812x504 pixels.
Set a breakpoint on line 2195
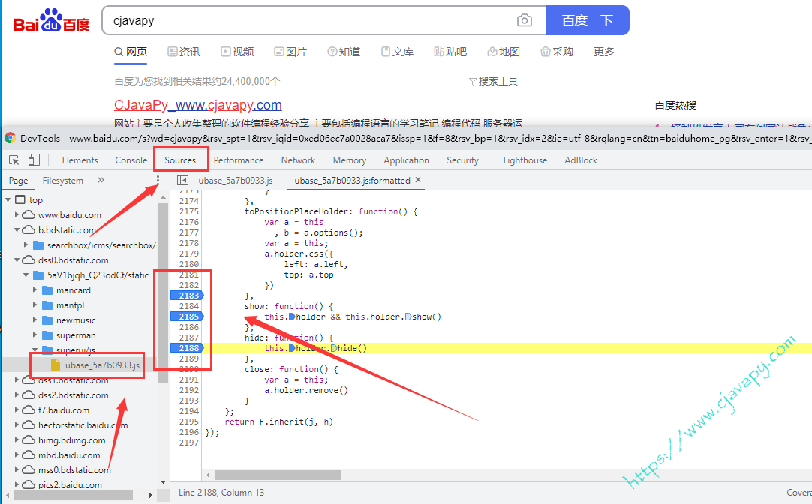(188, 421)
